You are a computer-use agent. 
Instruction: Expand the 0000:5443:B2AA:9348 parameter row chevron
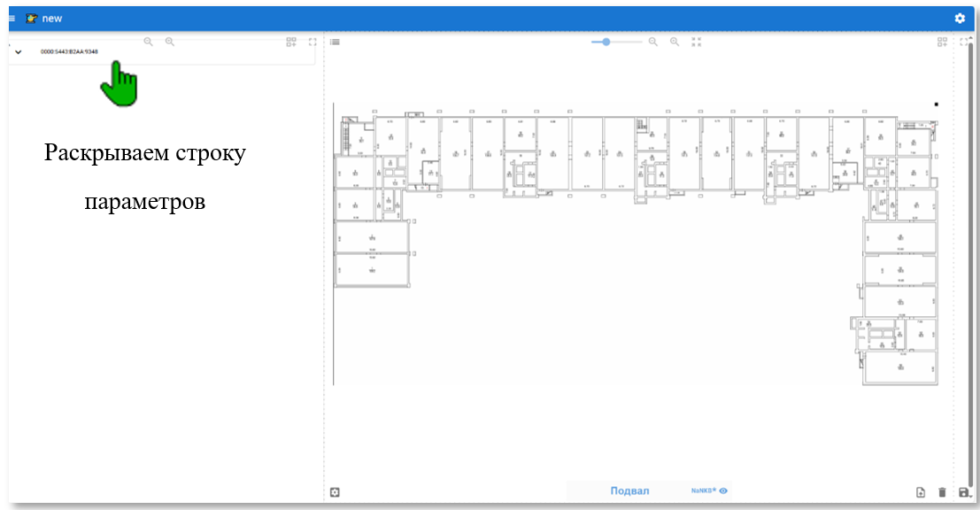[18, 52]
